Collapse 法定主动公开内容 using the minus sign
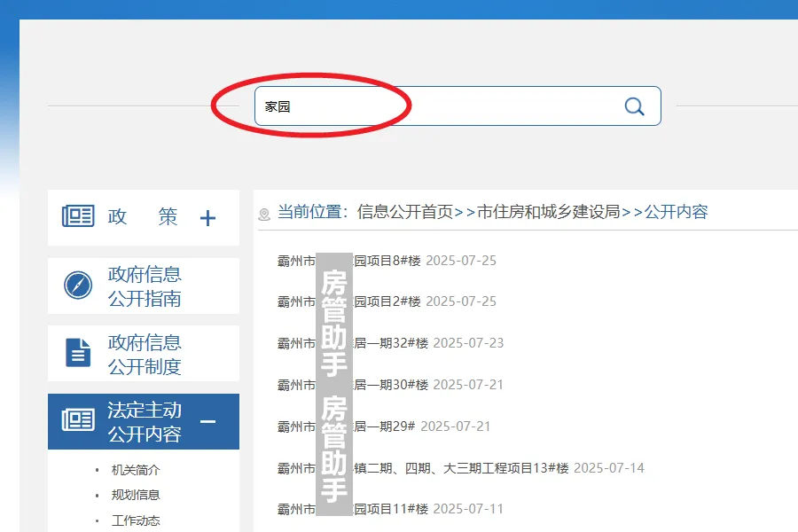Screen dimensions: 798x532 [x=210, y=423]
